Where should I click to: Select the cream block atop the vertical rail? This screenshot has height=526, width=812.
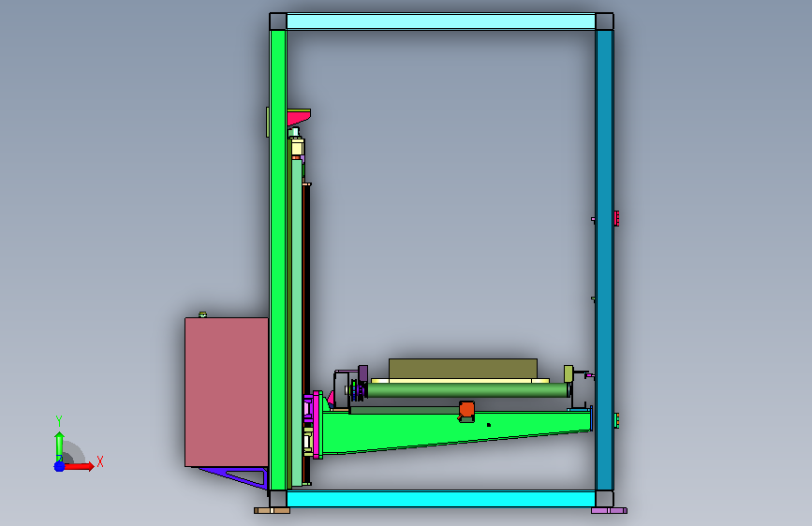coord(297,148)
